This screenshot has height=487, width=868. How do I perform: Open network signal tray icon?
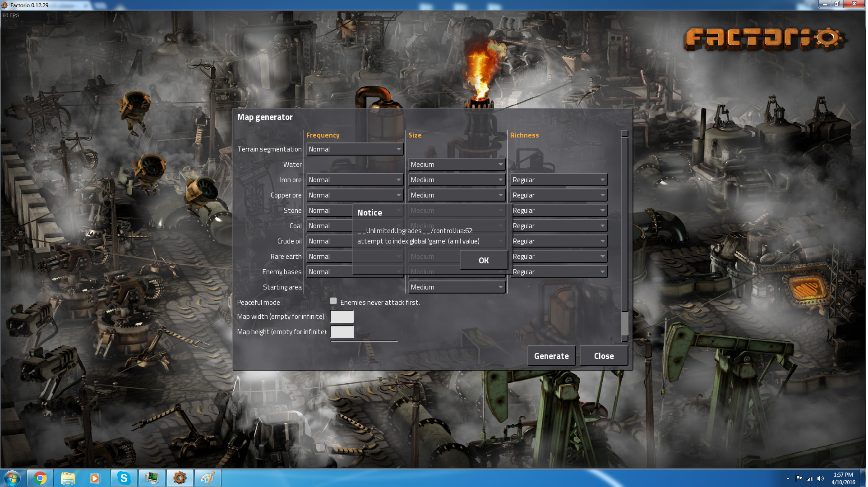(x=810, y=479)
